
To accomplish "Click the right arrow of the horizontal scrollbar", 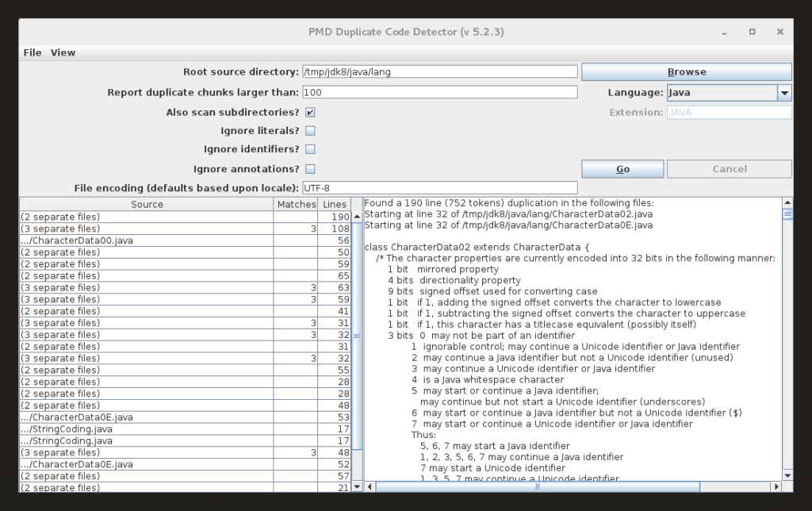I will click(778, 486).
